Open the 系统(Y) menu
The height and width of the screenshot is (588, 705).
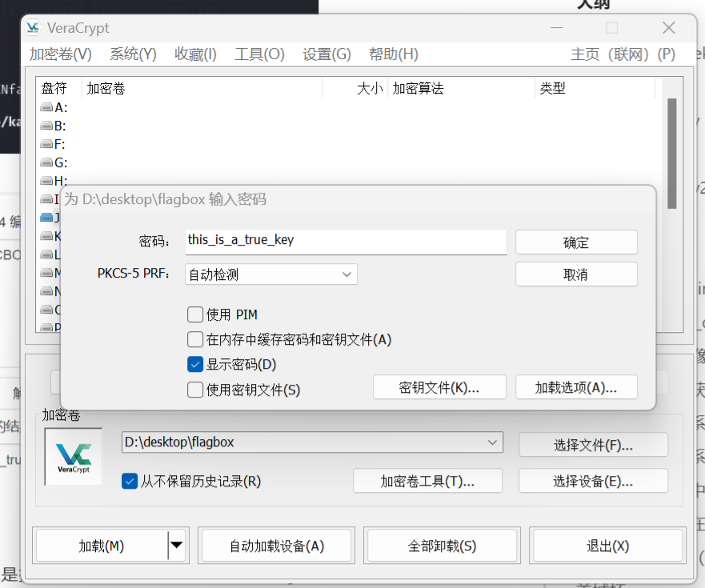pyautogui.click(x=133, y=54)
